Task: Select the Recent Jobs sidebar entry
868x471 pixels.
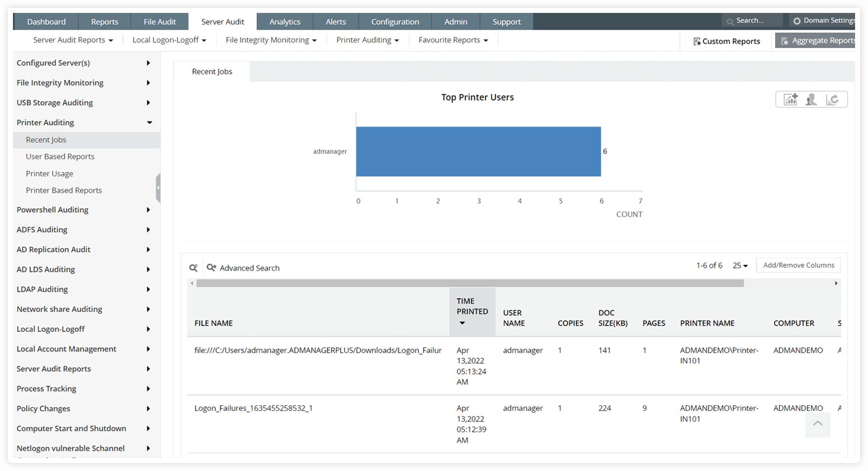Action: point(46,139)
